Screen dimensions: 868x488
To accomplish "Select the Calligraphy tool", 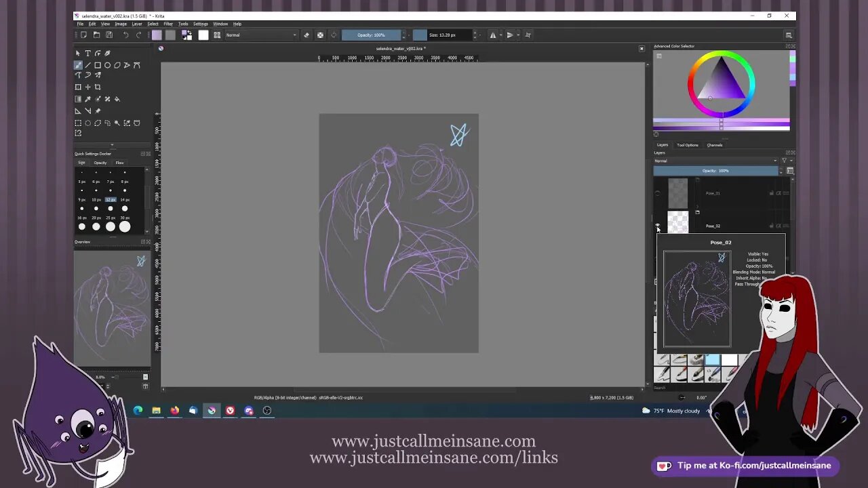I will pos(107,53).
